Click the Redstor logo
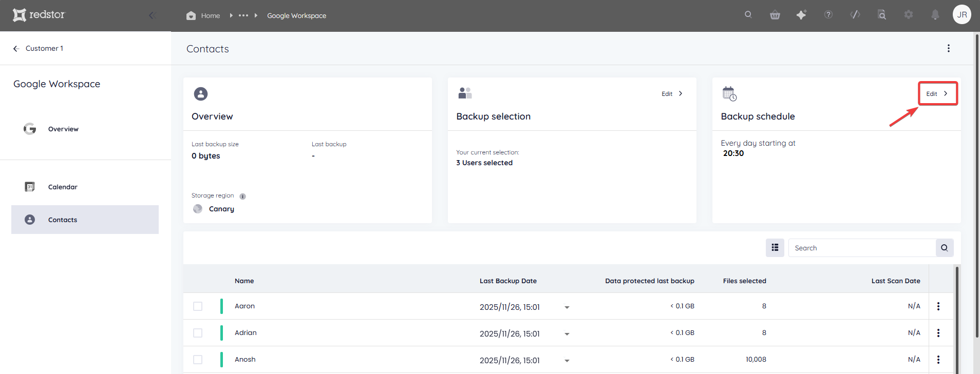Viewport: 980px width, 374px height. 39,15
